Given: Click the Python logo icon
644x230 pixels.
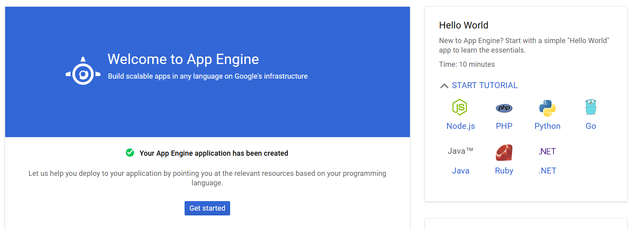Looking at the screenshot, I should (548, 108).
